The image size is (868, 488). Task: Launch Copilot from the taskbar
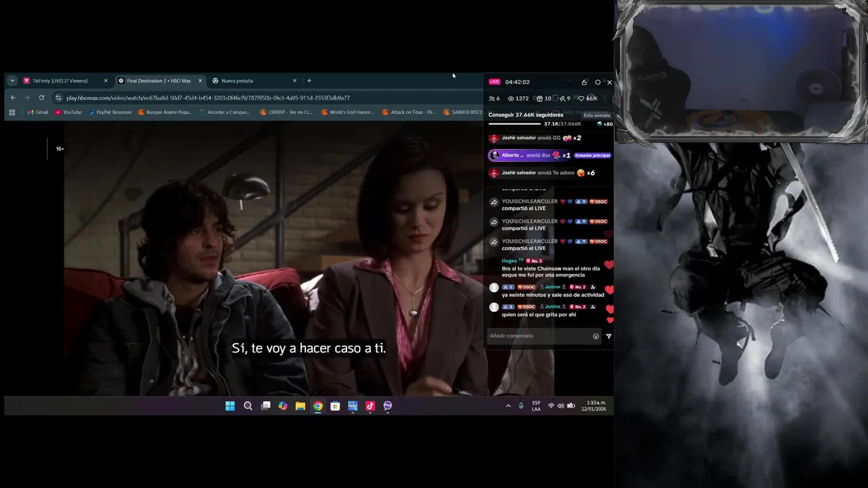click(x=283, y=406)
